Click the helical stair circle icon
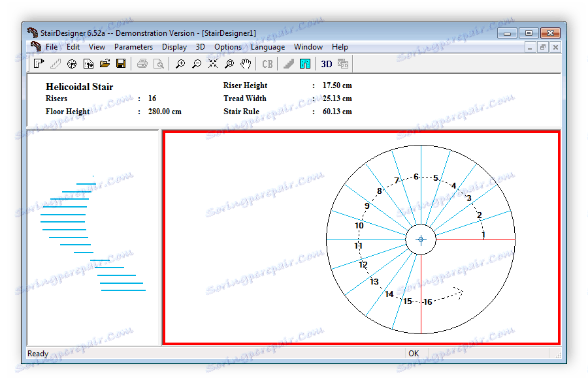This screenshot has height=385, width=588. (72, 63)
